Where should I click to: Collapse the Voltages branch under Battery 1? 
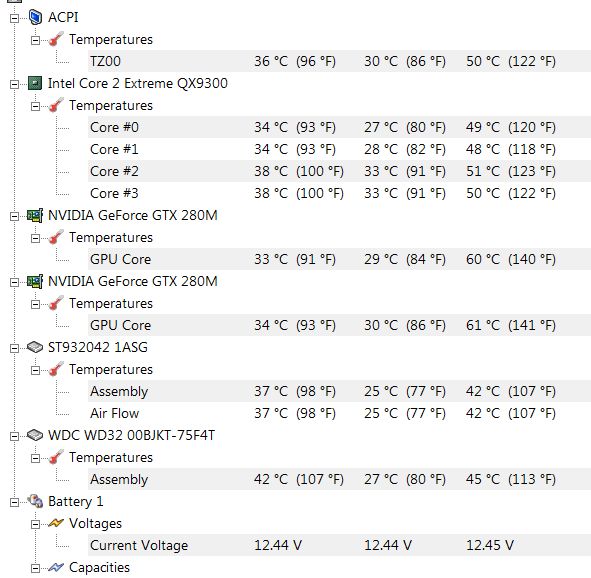35,524
